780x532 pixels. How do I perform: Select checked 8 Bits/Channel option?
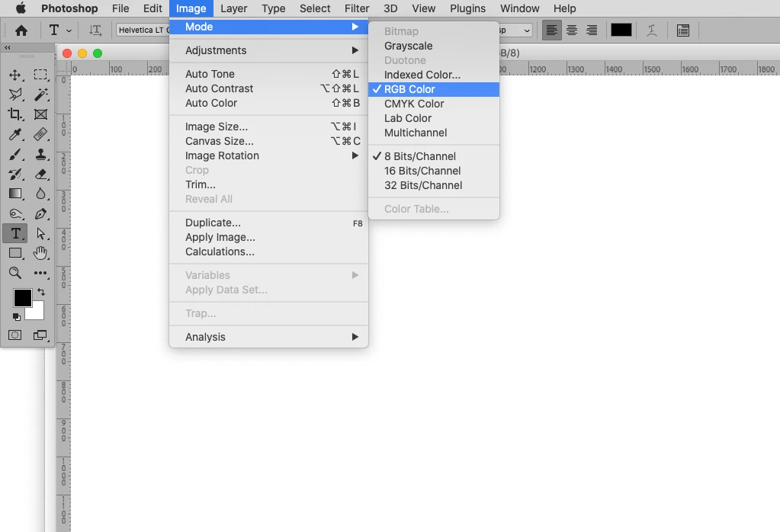[x=434, y=156]
